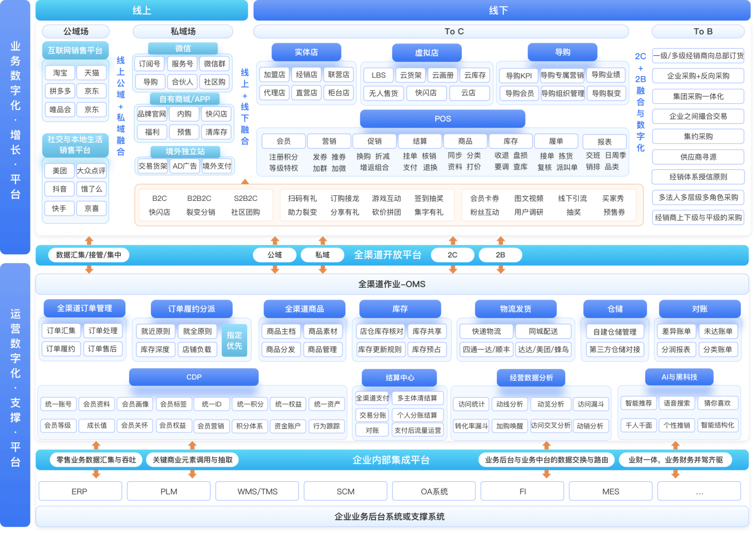Click the ellipsis box after MES
Viewport: 756px width, 533px height.
click(x=699, y=492)
